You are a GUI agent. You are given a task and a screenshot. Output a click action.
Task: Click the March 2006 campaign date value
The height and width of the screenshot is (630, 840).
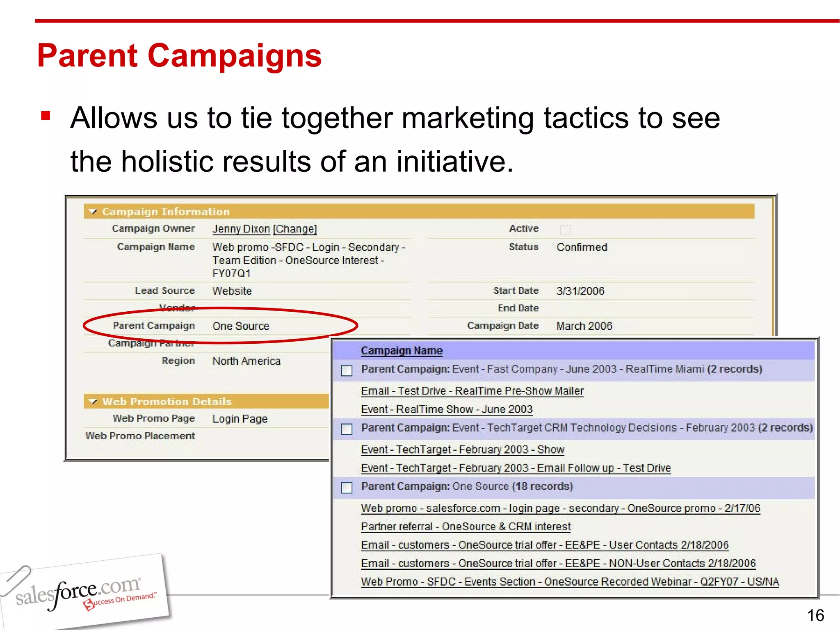click(x=584, y=326)
